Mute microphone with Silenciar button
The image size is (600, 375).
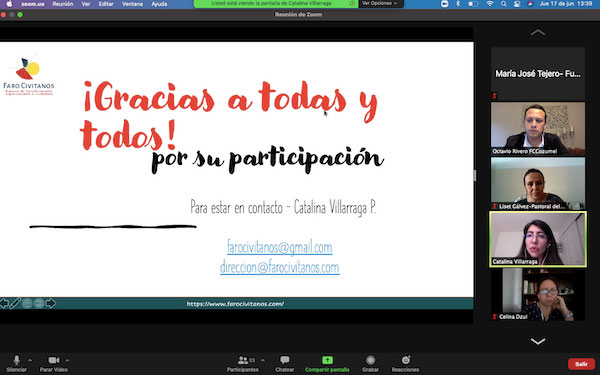click(16, 364)
